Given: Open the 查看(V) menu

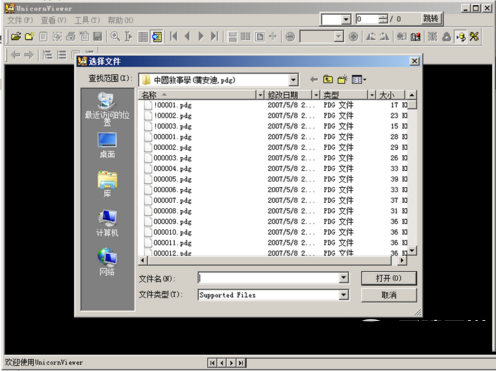Looking at the screenshot, I should coord(53,20).
